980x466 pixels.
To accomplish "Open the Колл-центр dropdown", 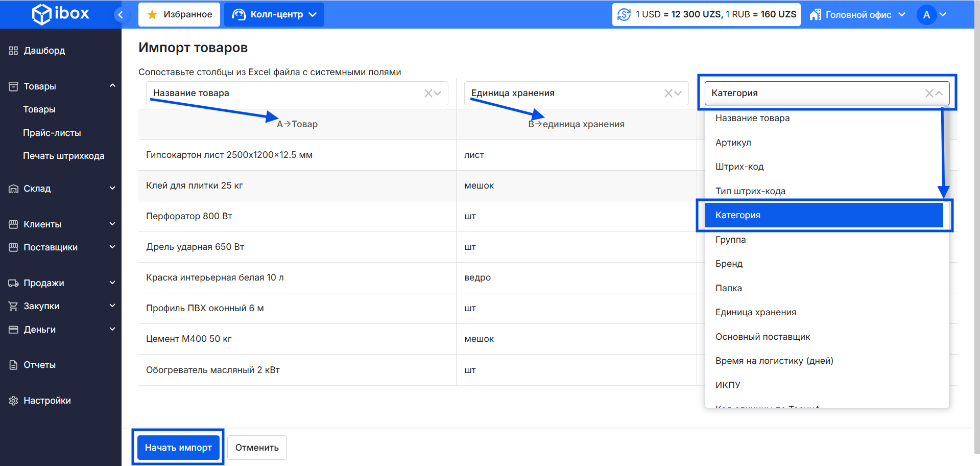I will tap(274, 14).
